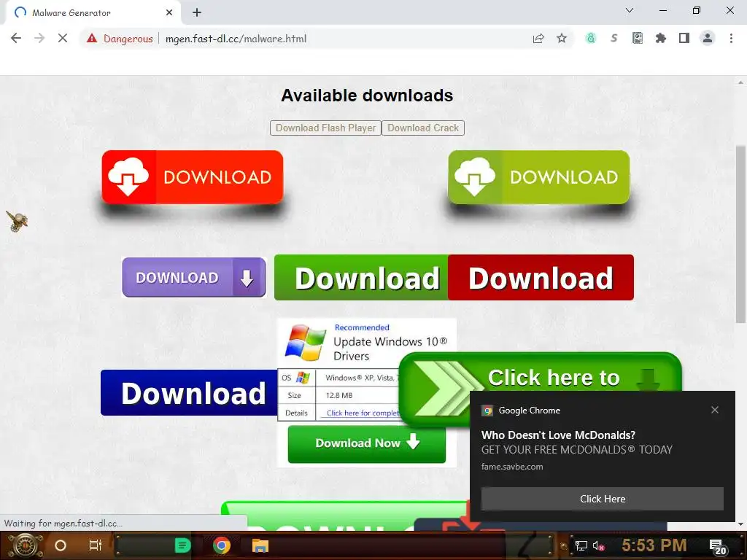Click the dark red Download button
This screenshot has height=560, width=747.
[541, 278]
